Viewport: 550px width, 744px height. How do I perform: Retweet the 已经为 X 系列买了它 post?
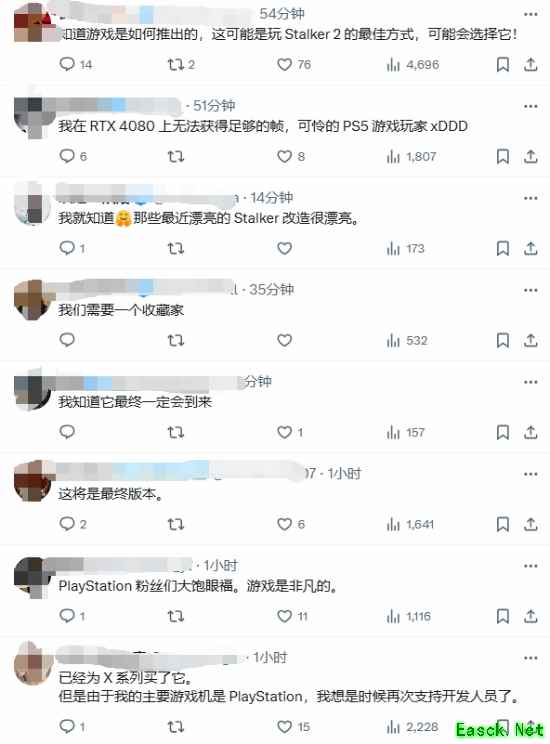coord(176,726)
